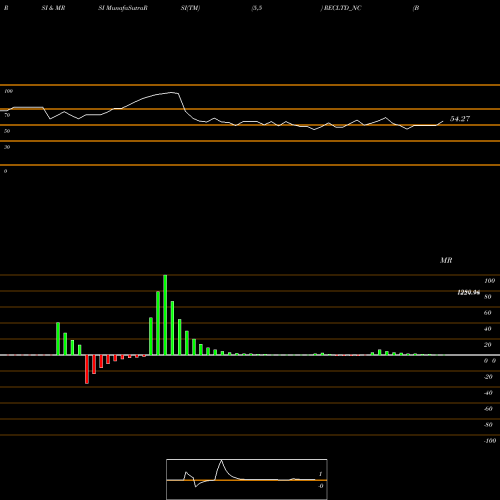Click the RSI value 54.27 label
Viewport: 500px width, 500px height.
(460, 119)
